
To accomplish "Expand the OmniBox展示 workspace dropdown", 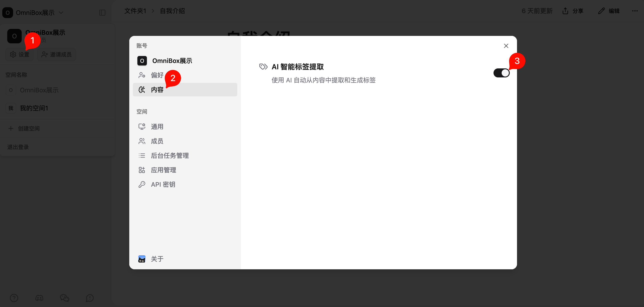I will (61, 12).
